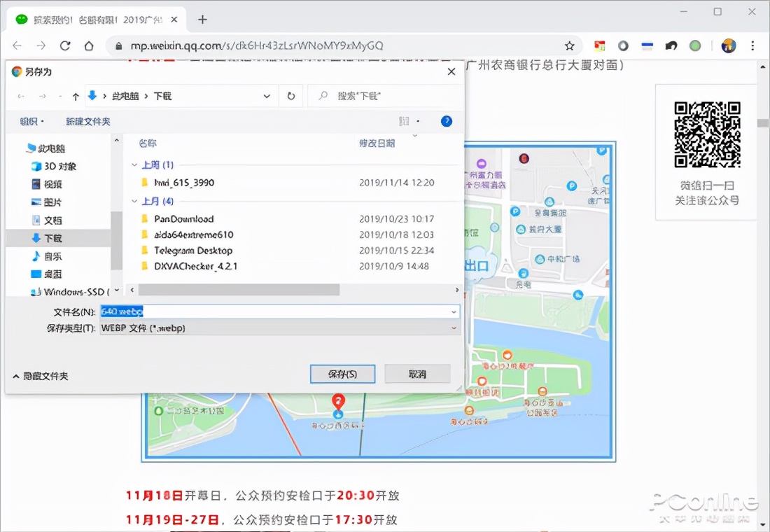Screen dimensions: 770x532
Task: Click the refresh icon in the Save As dialog
Action: click(290, 96)
